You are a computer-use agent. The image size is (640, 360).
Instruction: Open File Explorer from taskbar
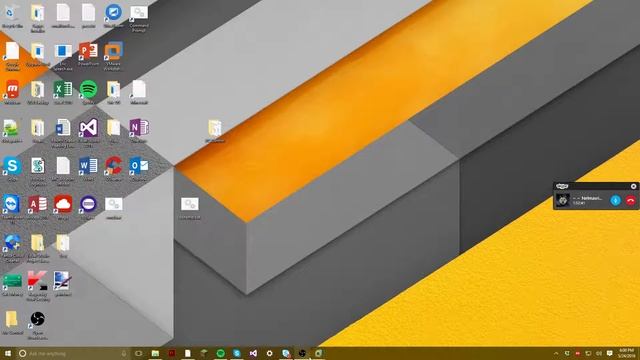(x=155, y=353)
